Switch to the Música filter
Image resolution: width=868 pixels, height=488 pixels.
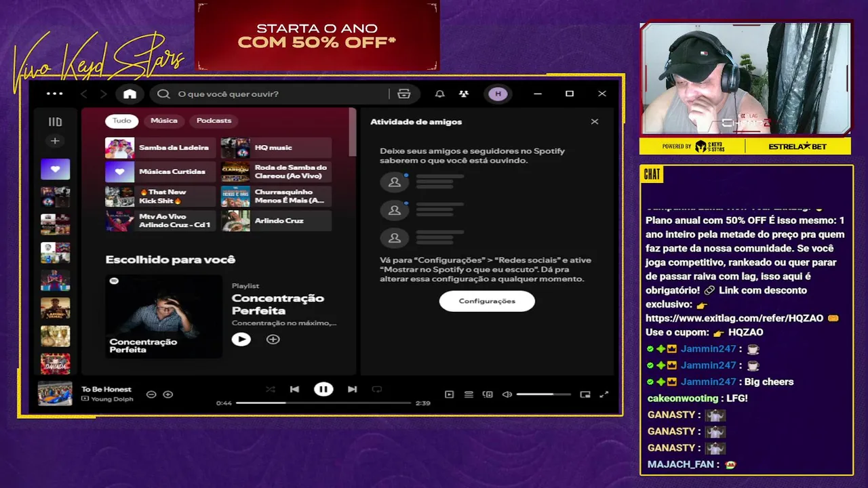tap(164, 121)
